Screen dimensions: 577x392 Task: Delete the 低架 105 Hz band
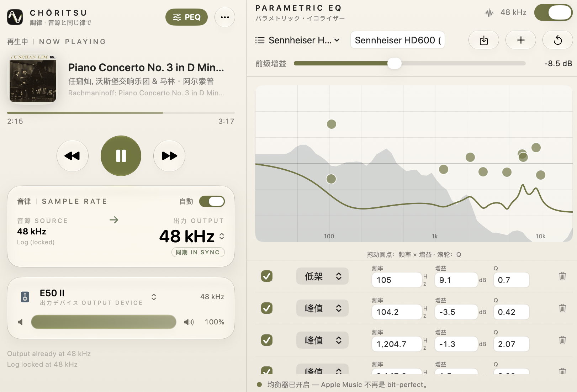tap(562, 276)
